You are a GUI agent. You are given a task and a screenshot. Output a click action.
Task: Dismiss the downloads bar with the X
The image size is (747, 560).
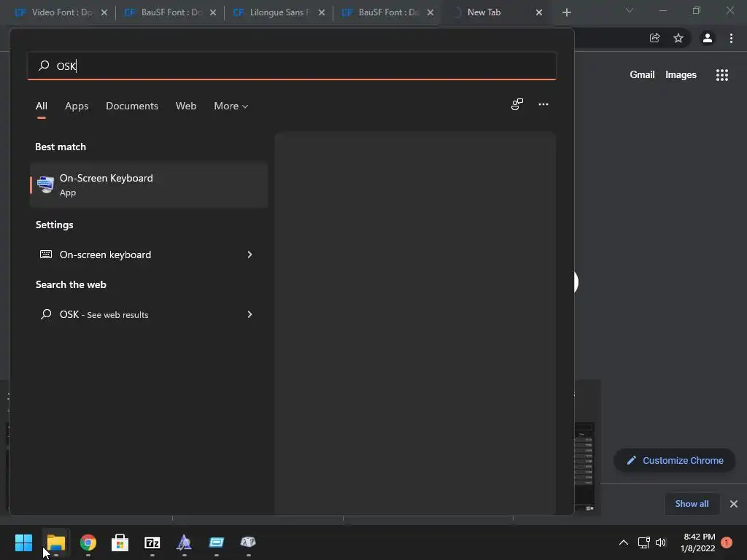tap(734, 504)
